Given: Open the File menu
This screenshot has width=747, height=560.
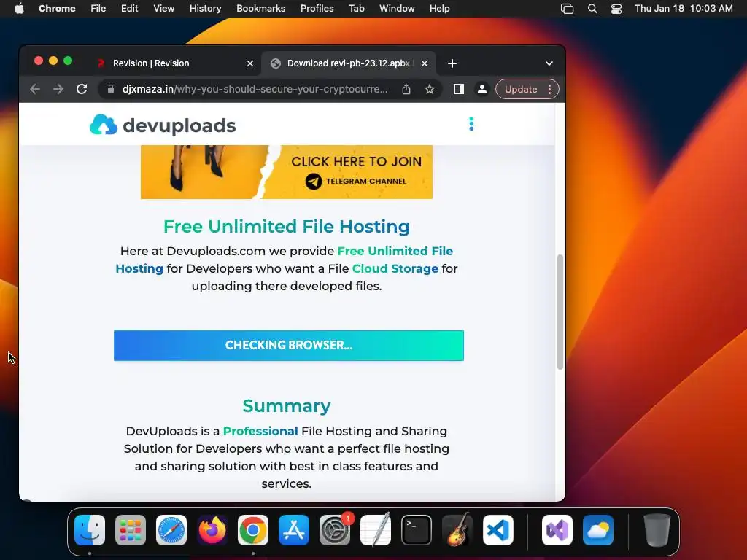Looking at the screenshot, I should 98,8.
